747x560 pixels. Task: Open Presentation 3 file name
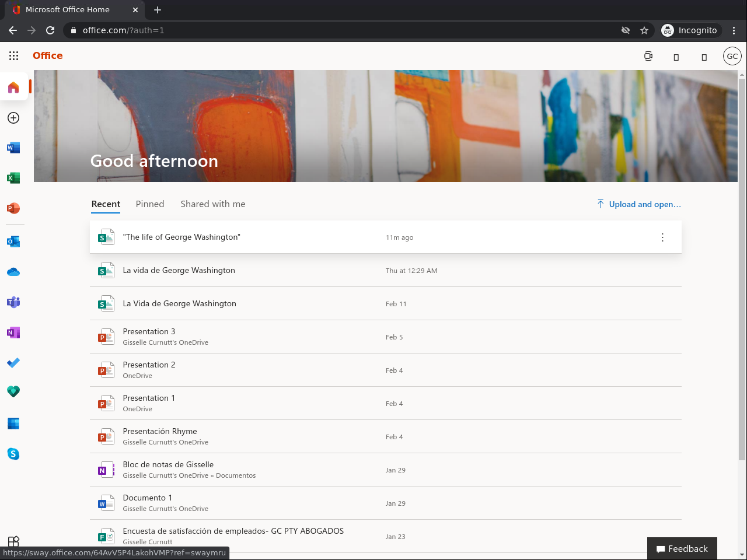149,331
